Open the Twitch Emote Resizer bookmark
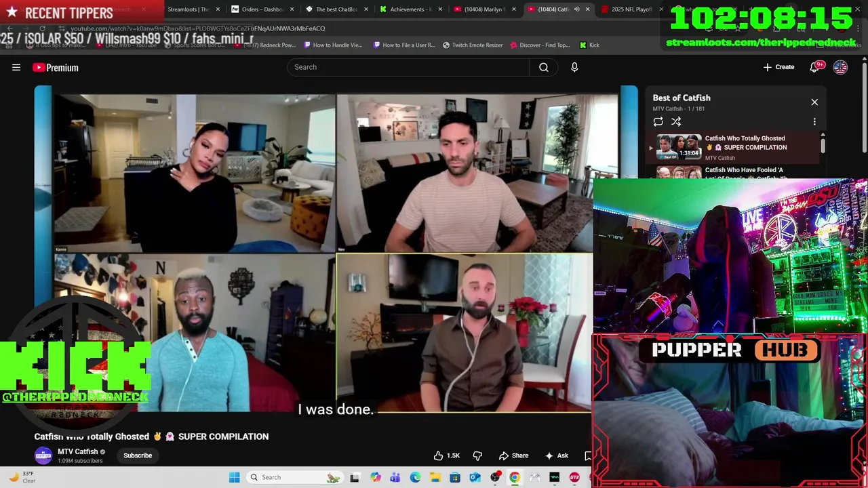Viewport: 868px width, 488px height. pyautogui.click(x=473, y=45)
